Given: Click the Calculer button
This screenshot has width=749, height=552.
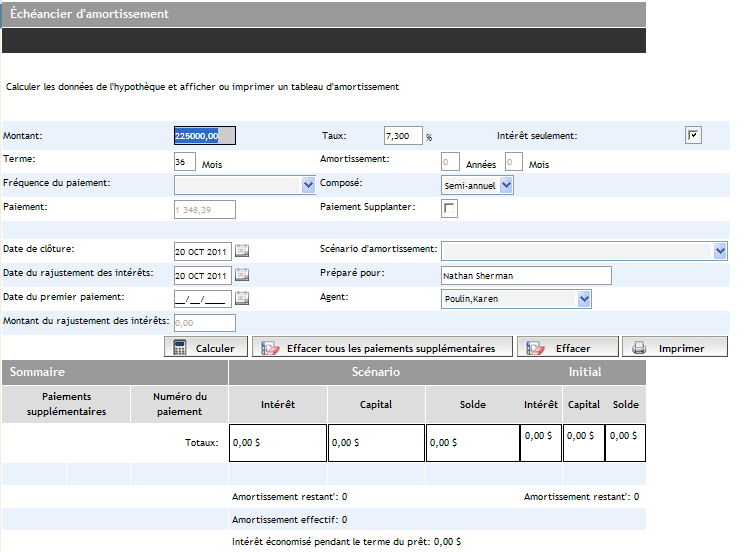Looking at the screenshot, I should coord(206,347).
